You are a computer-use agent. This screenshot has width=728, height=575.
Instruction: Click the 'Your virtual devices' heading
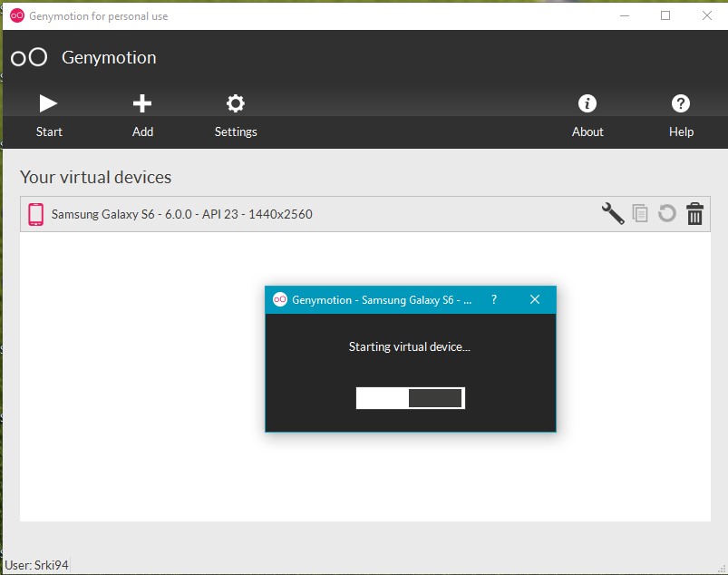[x=95, y=177]
